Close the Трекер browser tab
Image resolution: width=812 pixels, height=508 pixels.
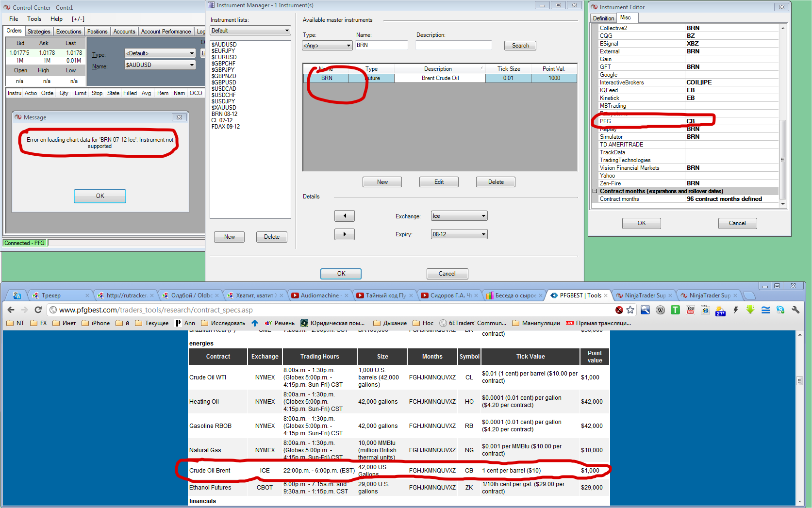click(87, 295)
